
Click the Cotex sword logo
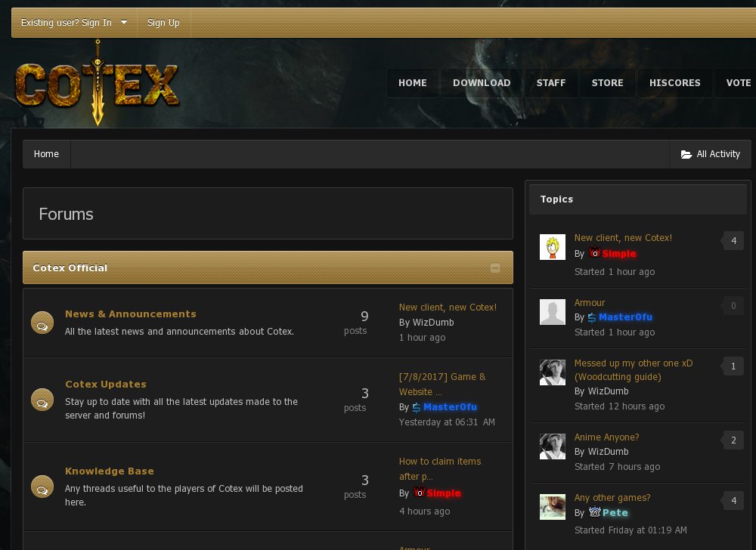point(97,83)
